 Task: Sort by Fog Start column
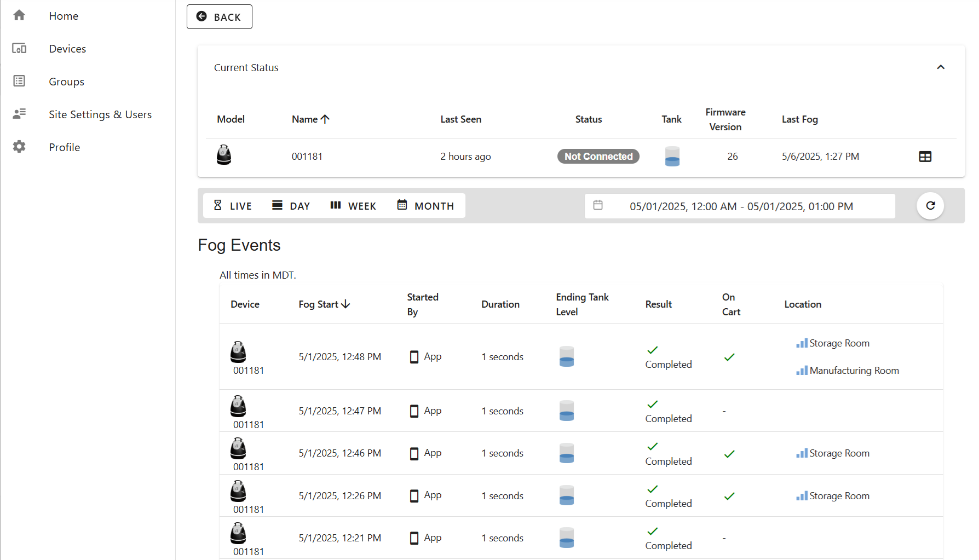(324, 304)
